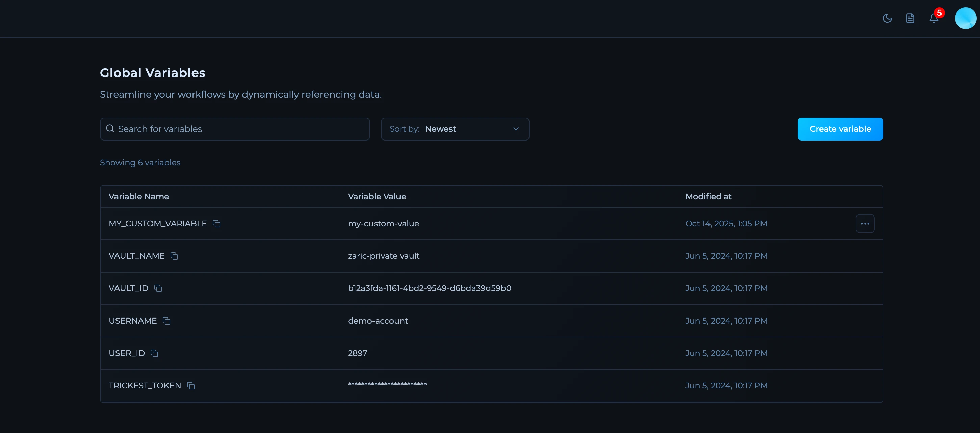Open the notifications bell
This screenshot has width=980, height=433.
pos(934,18)
